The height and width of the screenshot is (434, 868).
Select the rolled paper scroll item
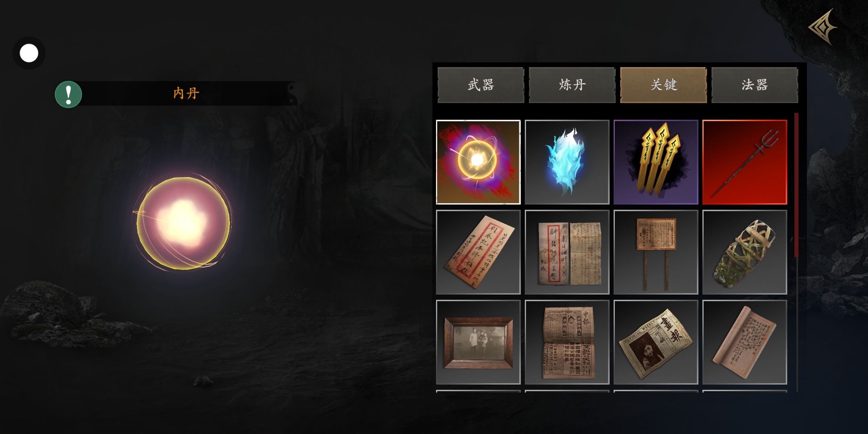click(745, 342)
